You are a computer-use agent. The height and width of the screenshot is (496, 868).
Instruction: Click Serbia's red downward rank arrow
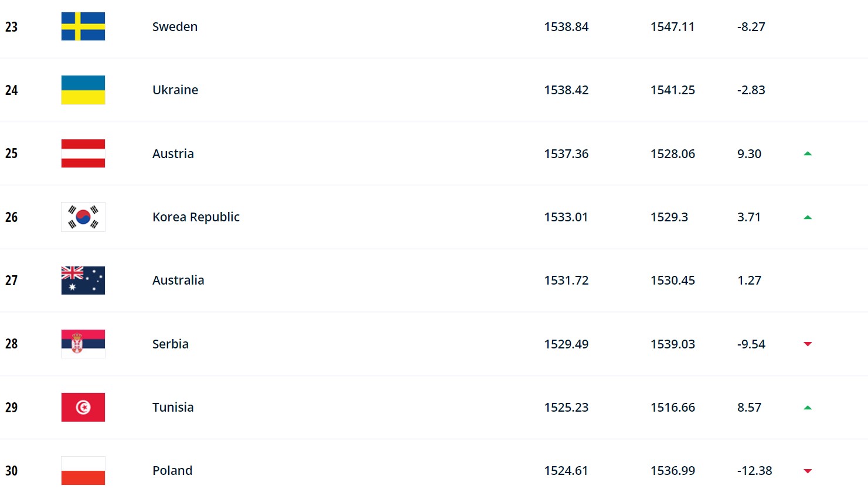point(808,344)
